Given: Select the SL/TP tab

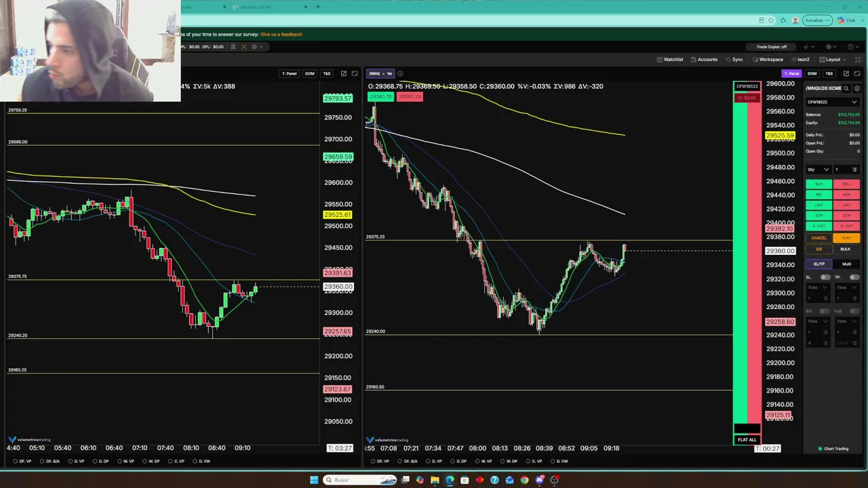Looking at the screenshot, I should [x=819, y=264].
